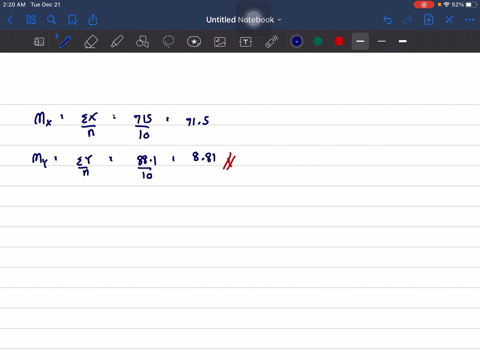Viewport: 480px width, 360px height.
Task: Select the Highlighter tool
Action: pyautogui.click(x=117, y=42)
